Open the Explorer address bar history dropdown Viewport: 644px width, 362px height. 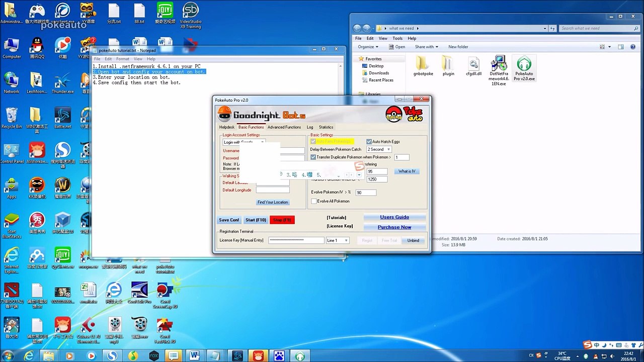(544, 28)
